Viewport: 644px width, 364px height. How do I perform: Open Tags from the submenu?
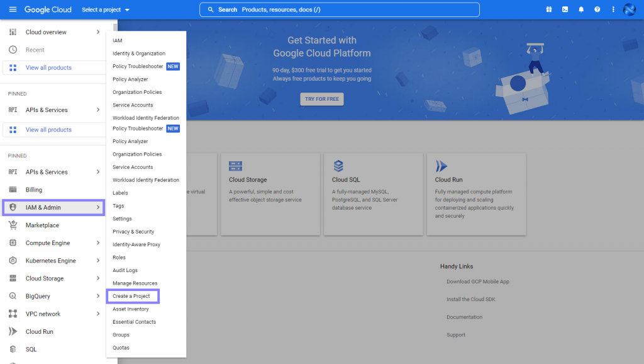tap(118, 206)
